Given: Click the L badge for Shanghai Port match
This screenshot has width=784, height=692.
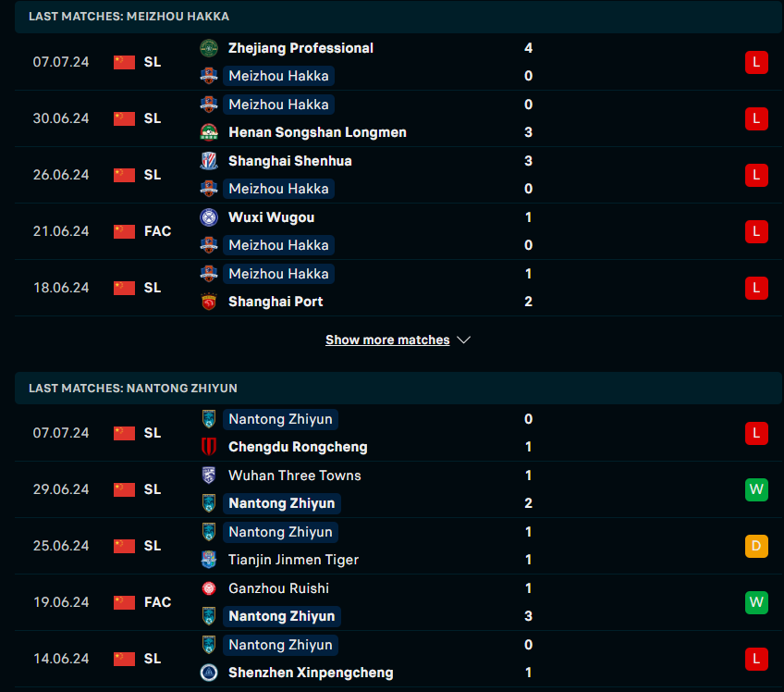Looking at the screenshot, I should pos(756,289).
